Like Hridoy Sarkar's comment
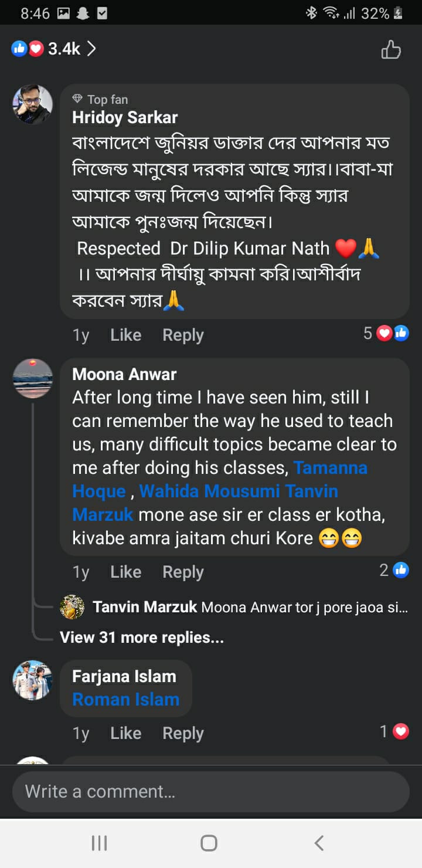Image resolution: width=422 pixels, height=868 pixels. point(125,335)
